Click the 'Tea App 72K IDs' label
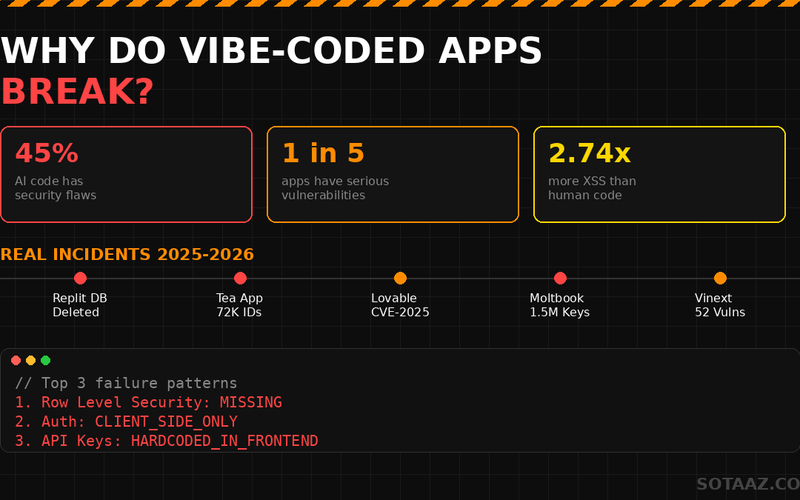The width and height of the screenshot is (800, 500). [239, 305]
